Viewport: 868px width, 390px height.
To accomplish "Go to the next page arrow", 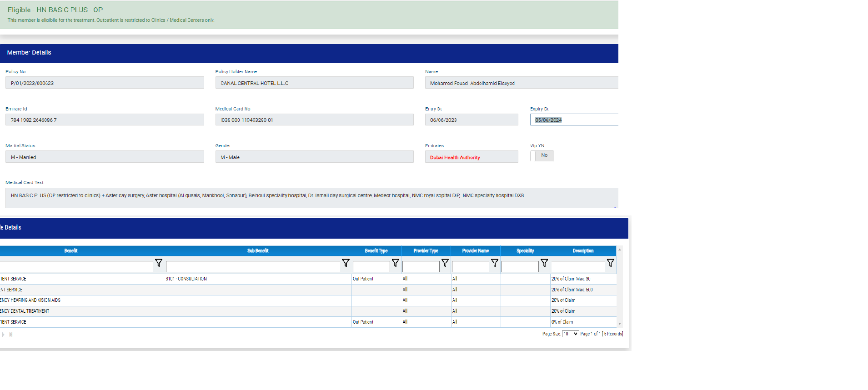I will (x=3, y=335).
